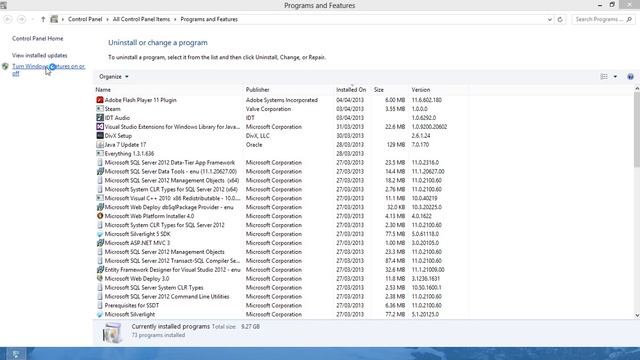This screenshot has height=360, width=640.
Task: Click the Oracle publisher cell
Action: pos(254,145)
